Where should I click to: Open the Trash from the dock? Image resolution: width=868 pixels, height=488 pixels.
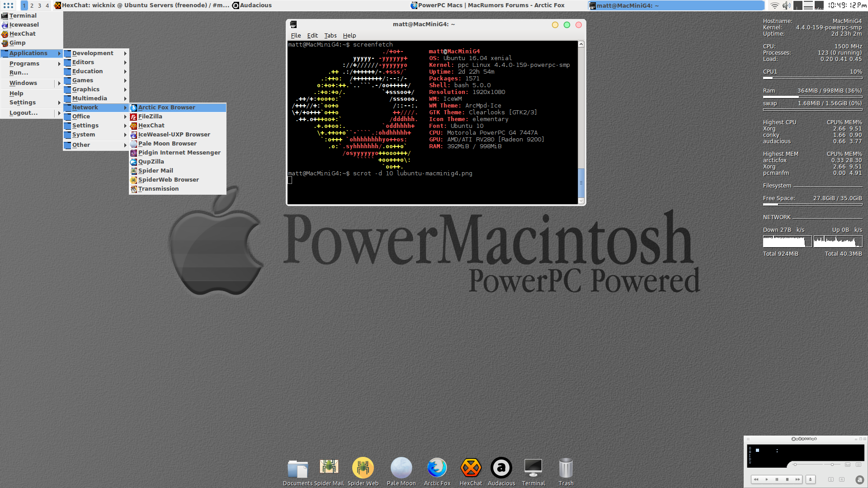pos(566,469)
